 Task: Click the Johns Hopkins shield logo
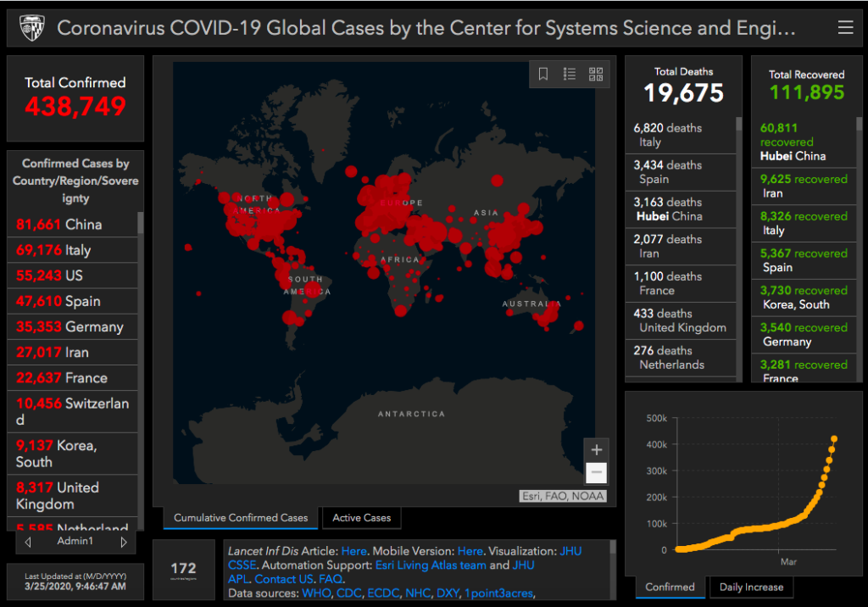(x=32, y=28)
